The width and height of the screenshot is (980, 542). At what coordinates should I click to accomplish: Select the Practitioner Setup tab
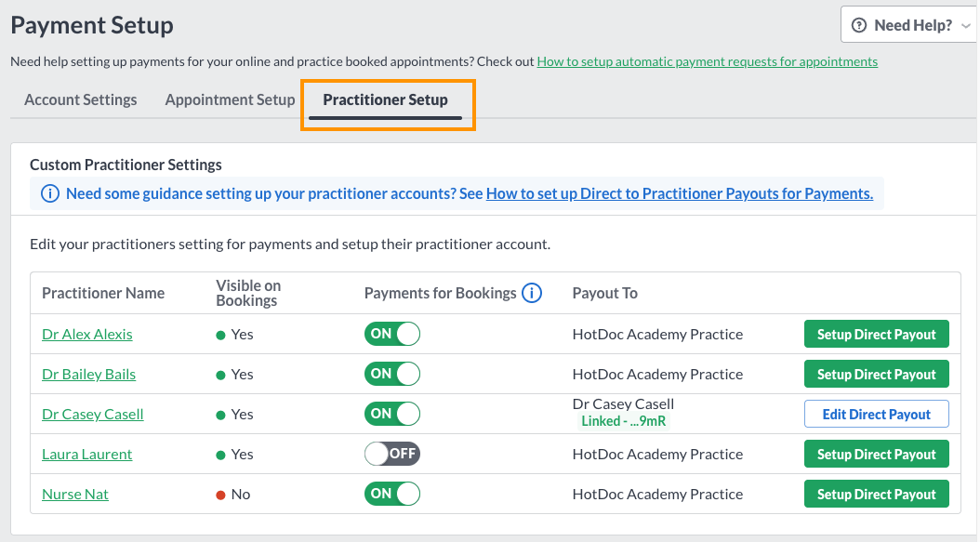385,99
